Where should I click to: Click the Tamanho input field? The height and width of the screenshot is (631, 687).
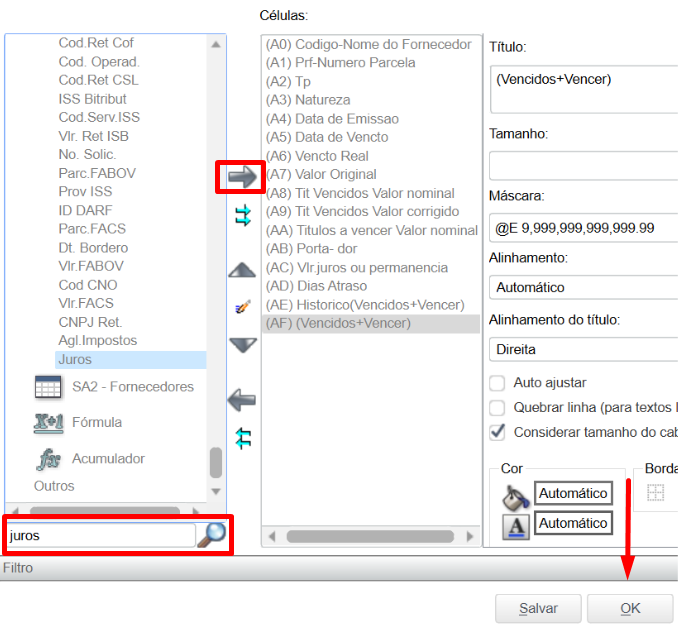[584, 166]
